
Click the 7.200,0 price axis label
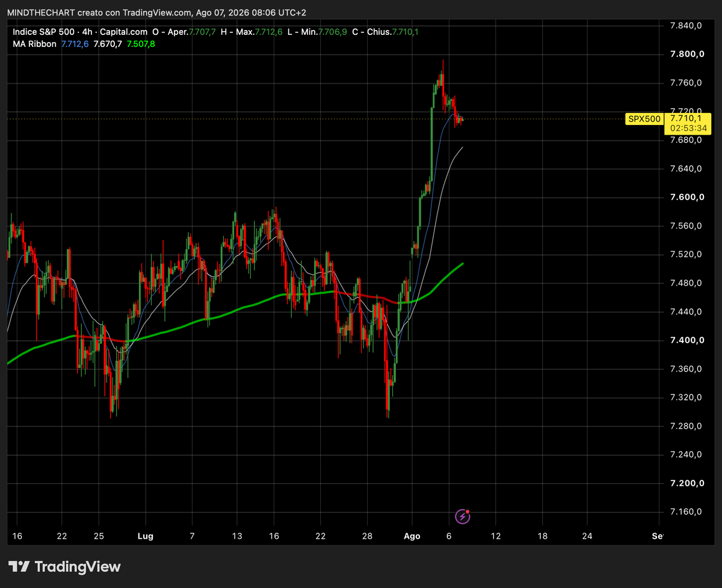pos(688,483)
